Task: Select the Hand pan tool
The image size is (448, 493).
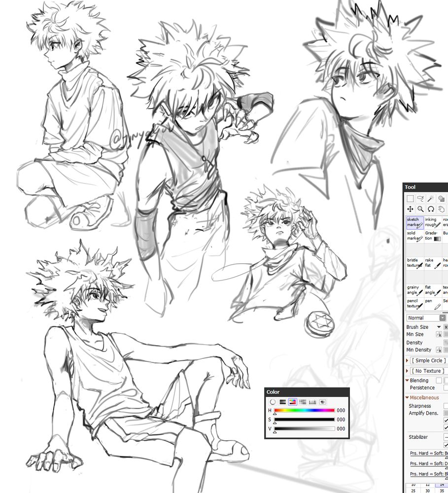Action: (x=441, y=209)
